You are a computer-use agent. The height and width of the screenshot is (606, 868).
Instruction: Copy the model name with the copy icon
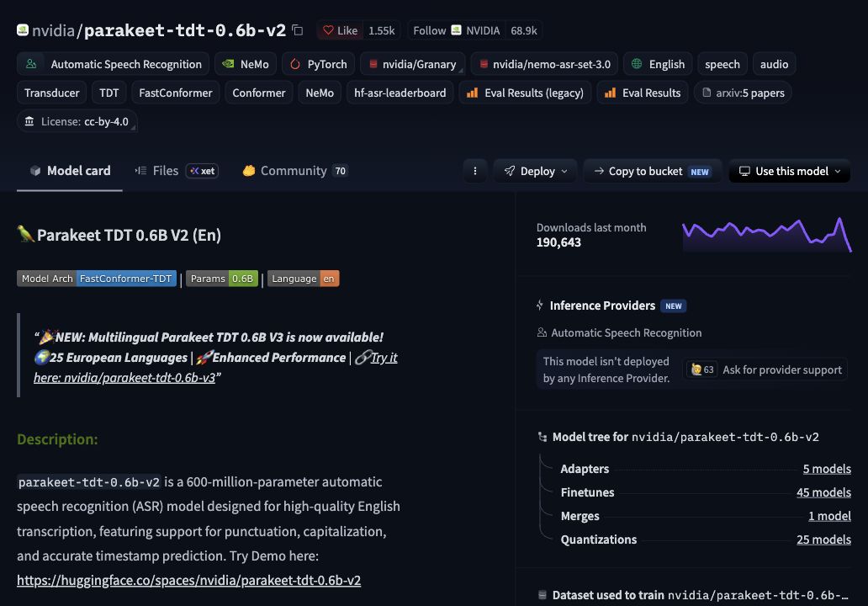pos(298,30)
